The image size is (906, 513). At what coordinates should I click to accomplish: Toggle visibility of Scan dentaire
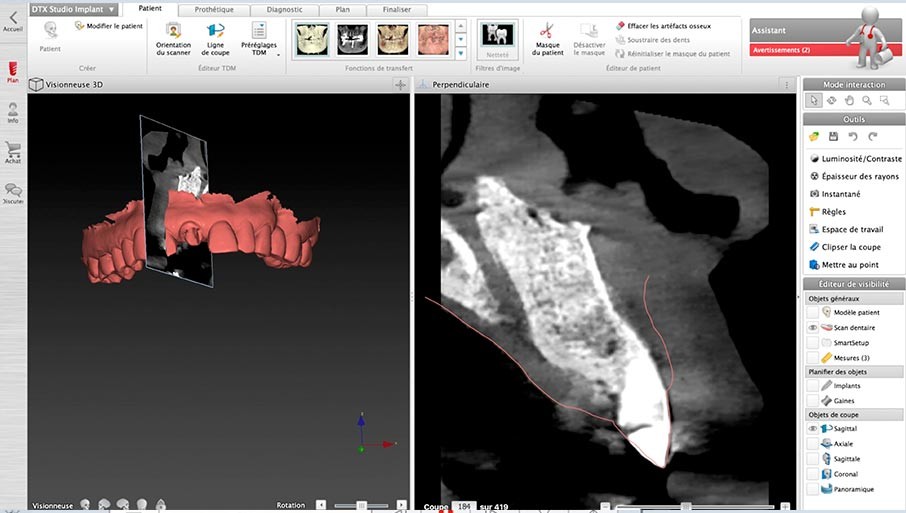coord(813,327)
